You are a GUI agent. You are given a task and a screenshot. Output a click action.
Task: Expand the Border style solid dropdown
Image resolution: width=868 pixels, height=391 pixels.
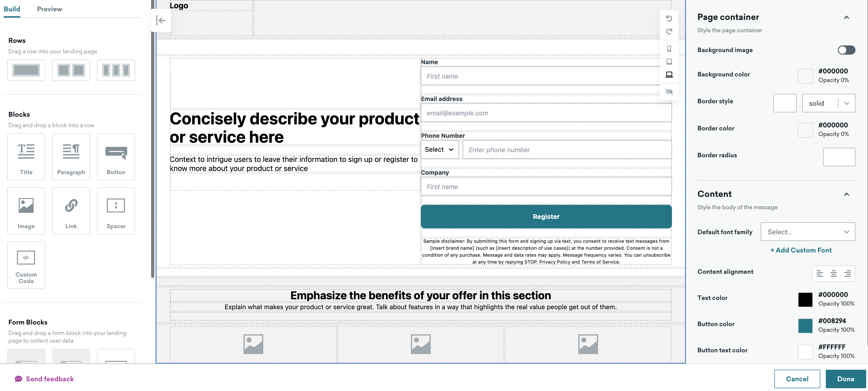(848, 103)
